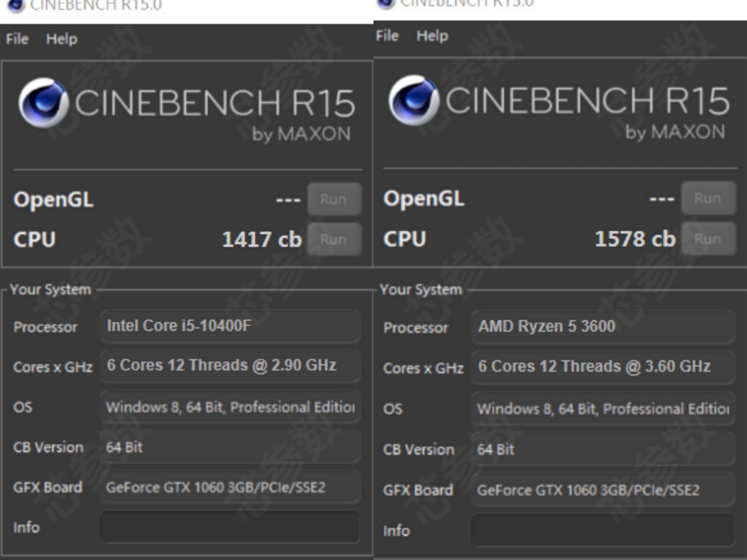
Task: Click the 'Info' label in the right window
Action: (x=397, y=531)
